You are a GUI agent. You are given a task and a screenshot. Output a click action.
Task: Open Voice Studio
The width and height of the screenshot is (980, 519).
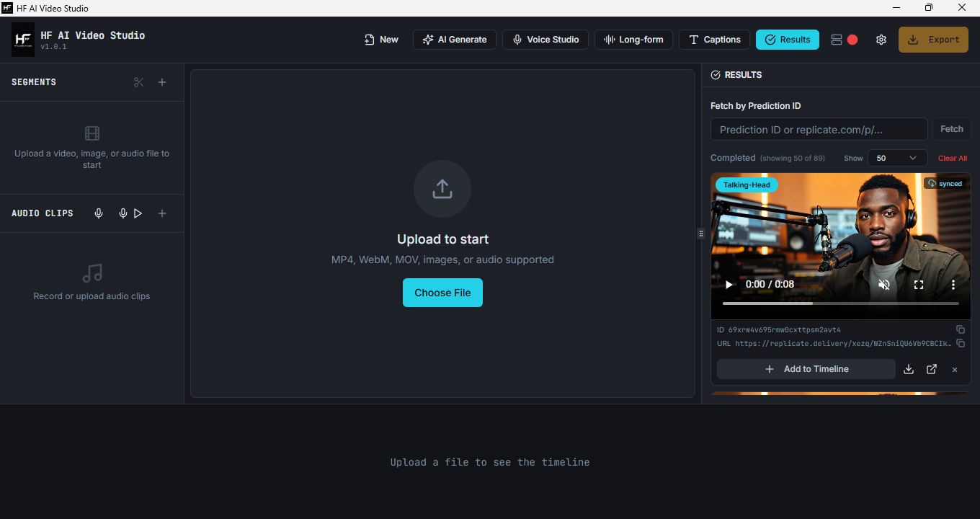pos(545,40)
